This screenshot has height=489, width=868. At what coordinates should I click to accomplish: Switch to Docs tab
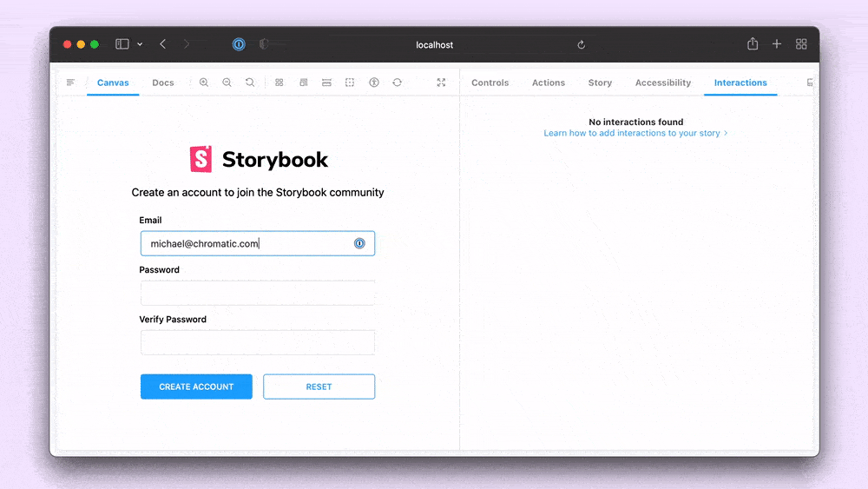coord(163,83)
